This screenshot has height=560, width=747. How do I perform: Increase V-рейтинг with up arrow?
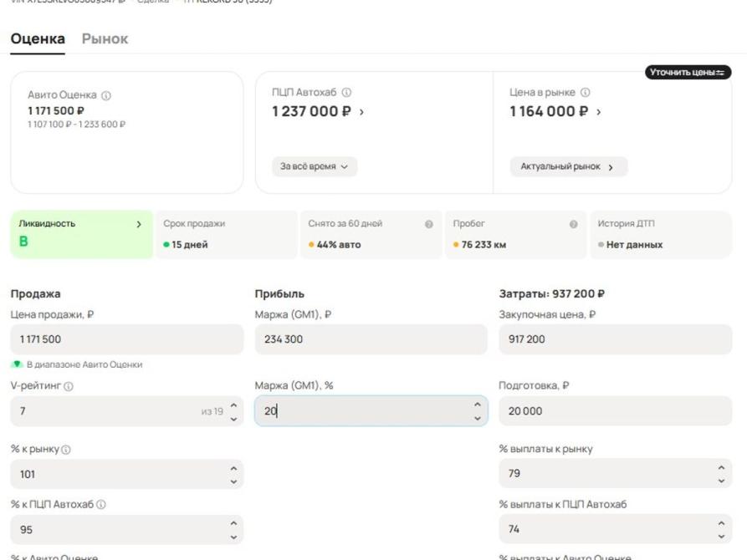[233, 405]
